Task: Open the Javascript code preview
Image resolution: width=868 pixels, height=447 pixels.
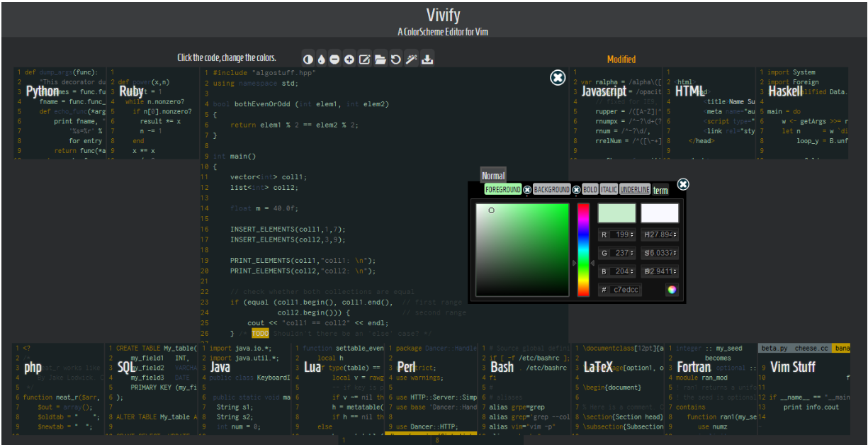Action: pos(616,113)
